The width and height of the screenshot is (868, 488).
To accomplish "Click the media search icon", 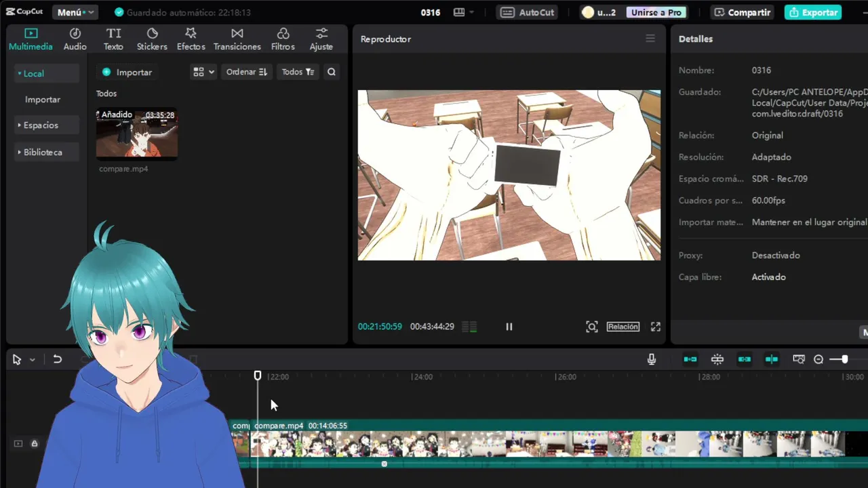I will pos(332,72).
